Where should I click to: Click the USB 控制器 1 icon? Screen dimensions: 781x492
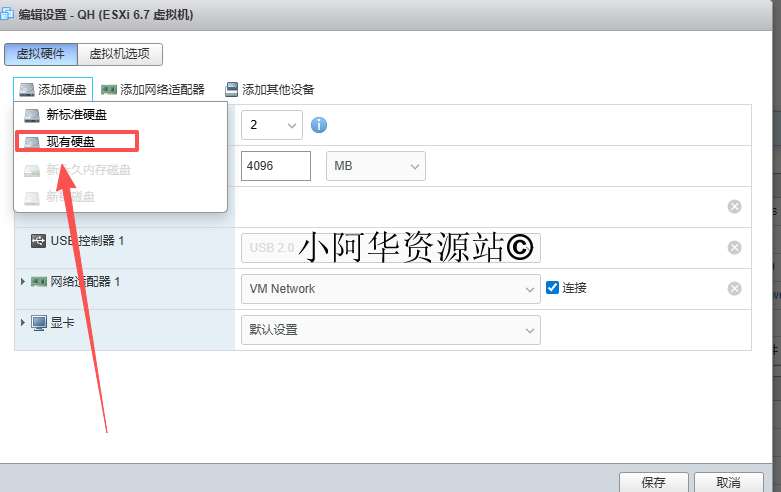click(38, 241)
